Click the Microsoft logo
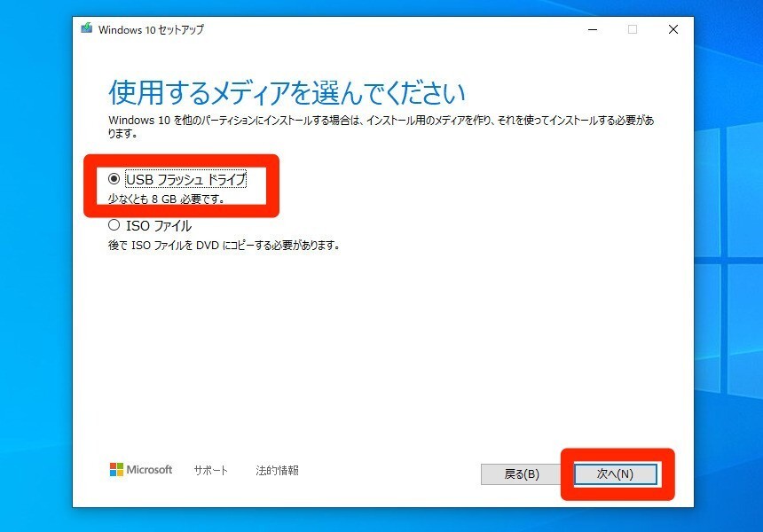The height and width of the screenshot is (532, 763). 141,469
